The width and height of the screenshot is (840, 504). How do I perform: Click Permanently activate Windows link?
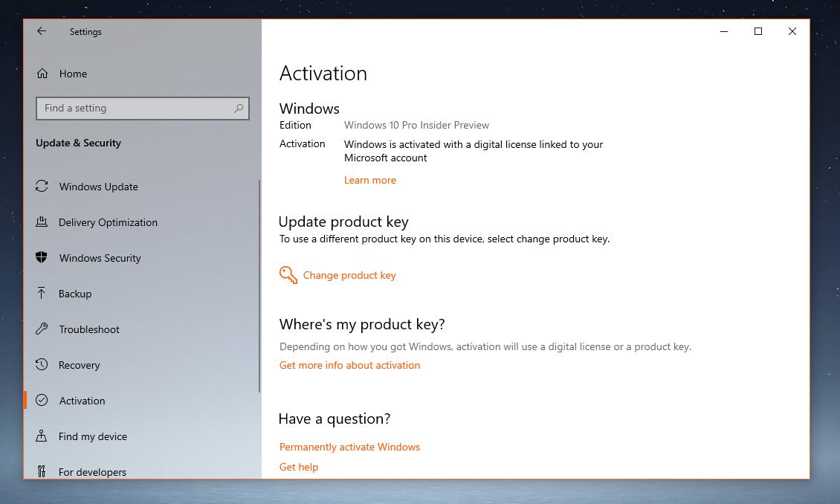click(350, 447)
